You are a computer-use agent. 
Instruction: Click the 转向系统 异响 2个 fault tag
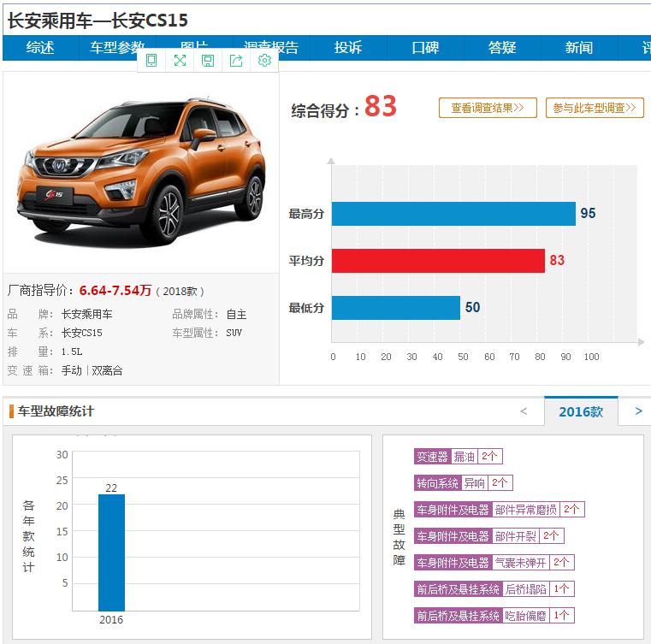pyautogui.click(x=464, y=483)
